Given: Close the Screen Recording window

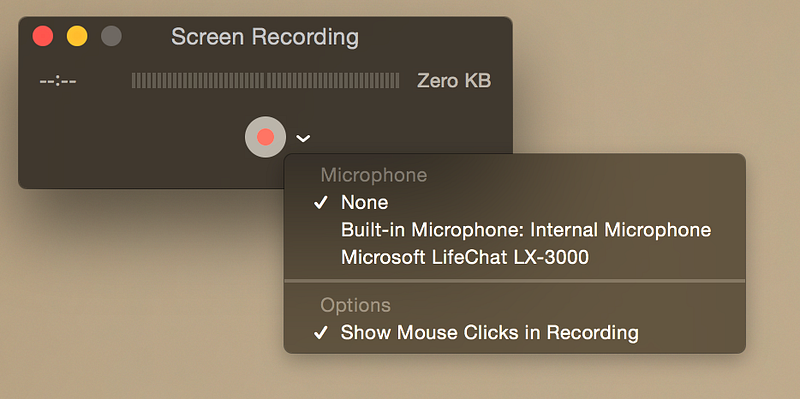Looking at the screenshot, I should (x=43, y=37).
